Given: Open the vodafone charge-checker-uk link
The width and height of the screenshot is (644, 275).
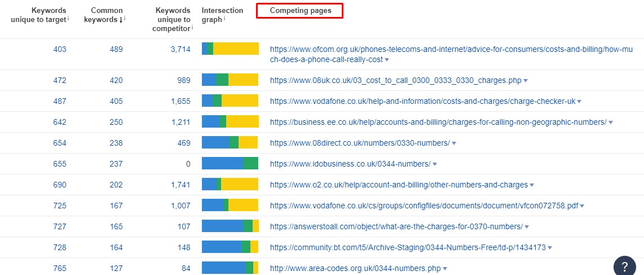Looking at the screenshot, I should pos(422,101).
